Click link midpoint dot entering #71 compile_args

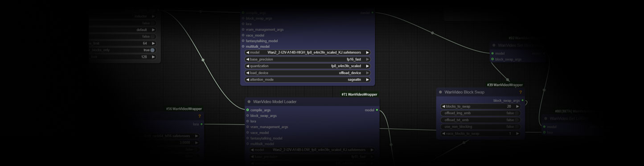203,60
